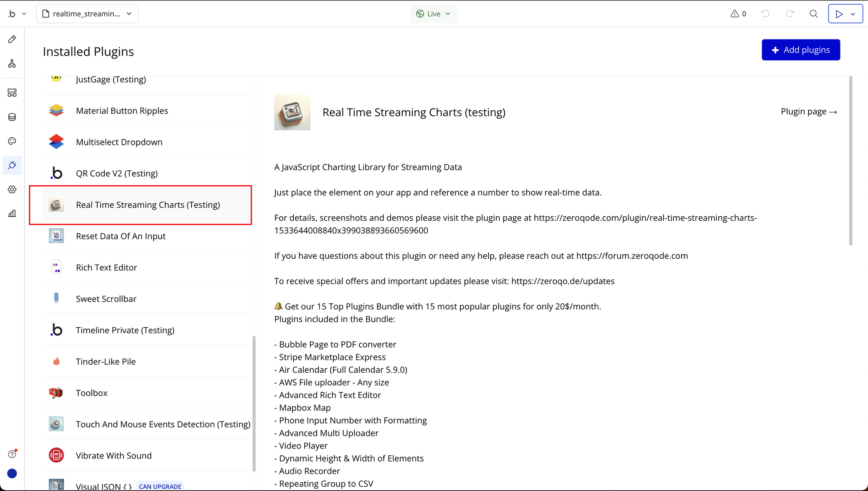Open the Settings gear icon in sidebar

click(x=12, y=190)
